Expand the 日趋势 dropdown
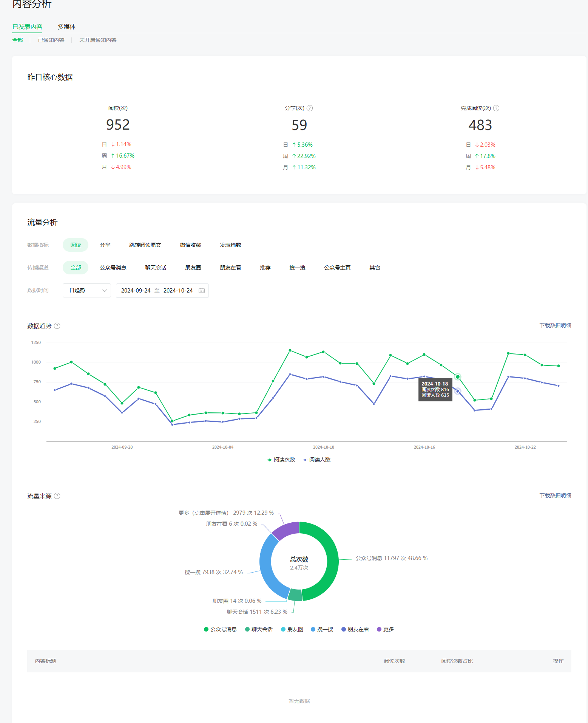Image resolution: width=588 pixels, height=723 pixels. point(87,291)
